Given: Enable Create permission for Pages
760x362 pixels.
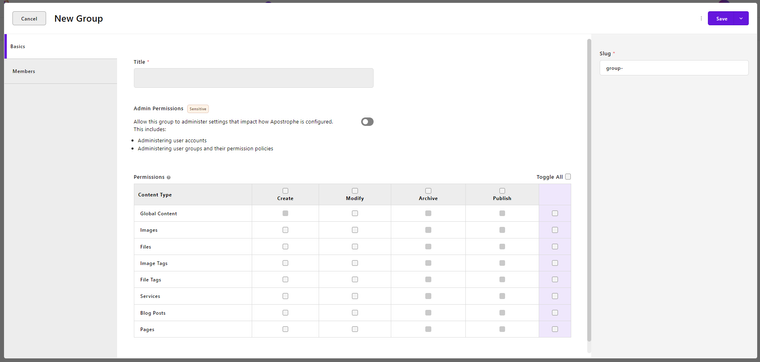Looking at the screenshot, I should coord(285,329).
